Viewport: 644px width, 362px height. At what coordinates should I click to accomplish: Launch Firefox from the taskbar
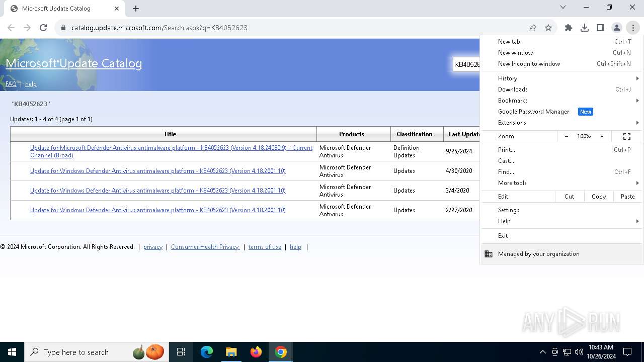tap(256, 352)
